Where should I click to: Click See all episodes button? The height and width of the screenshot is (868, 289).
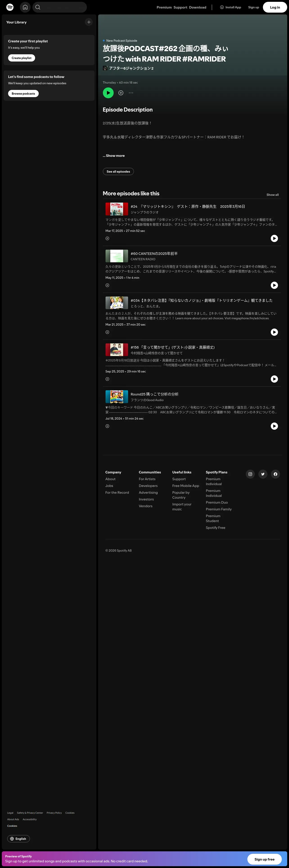click(x=118, y=171)
